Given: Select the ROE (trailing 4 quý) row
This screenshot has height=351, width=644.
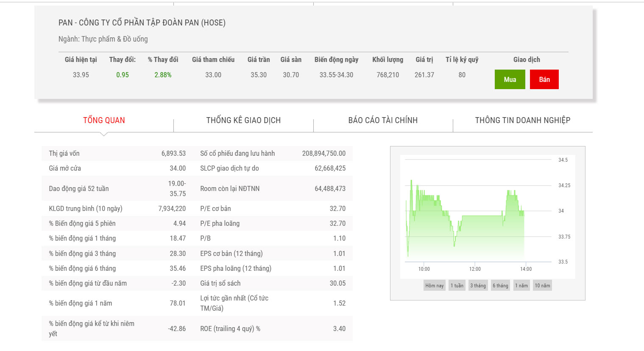Looking at the screenshot, I should (273, 329).
